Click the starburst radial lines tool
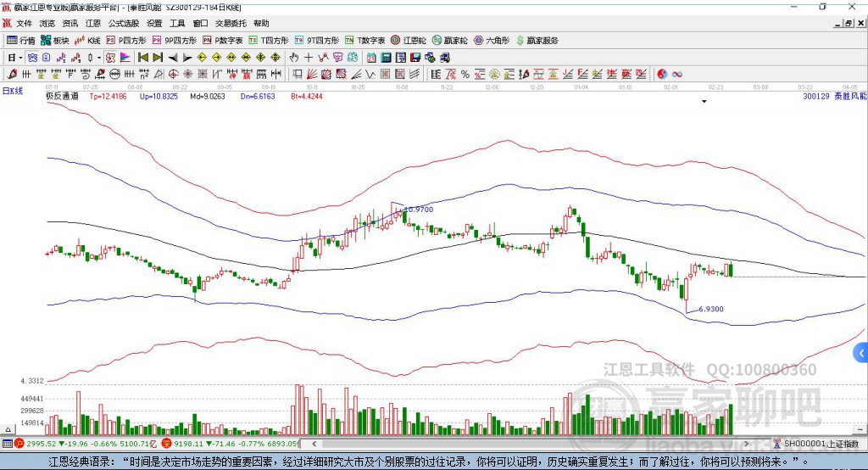The image size is (868, 470). point(187,75)
